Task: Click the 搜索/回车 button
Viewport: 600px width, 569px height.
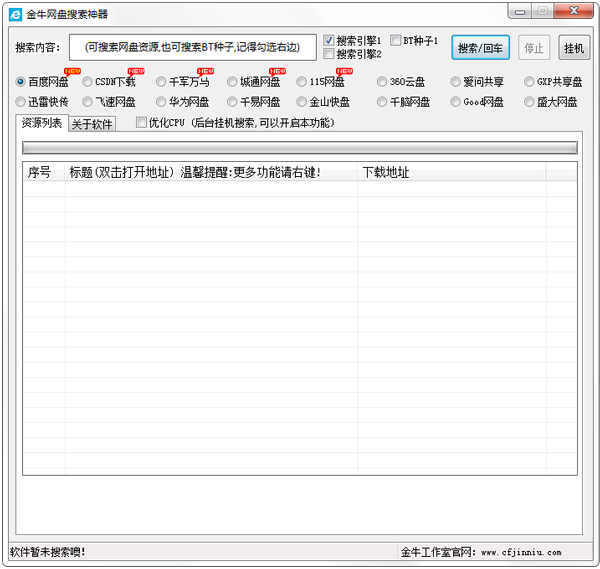Action: click(480, 48)
